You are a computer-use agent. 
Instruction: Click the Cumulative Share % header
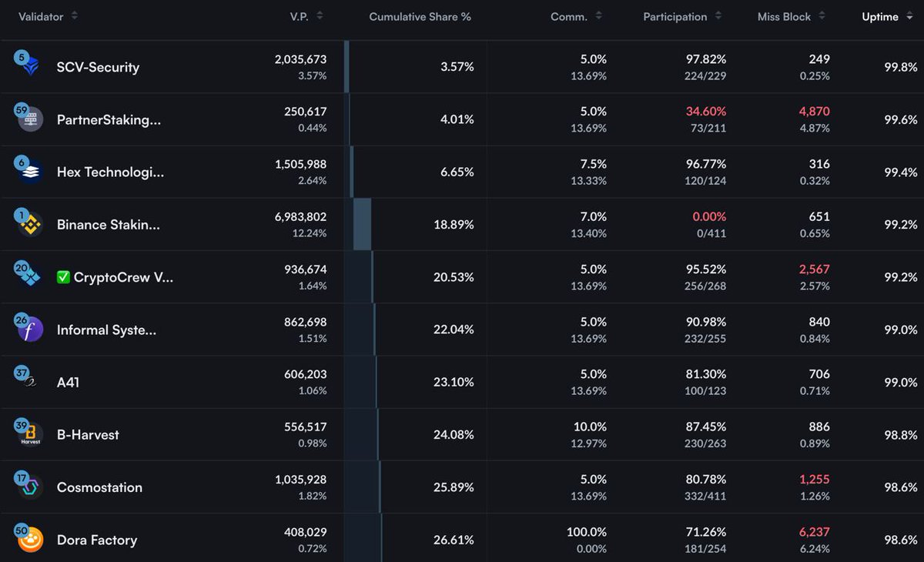[x=420, y=16]
